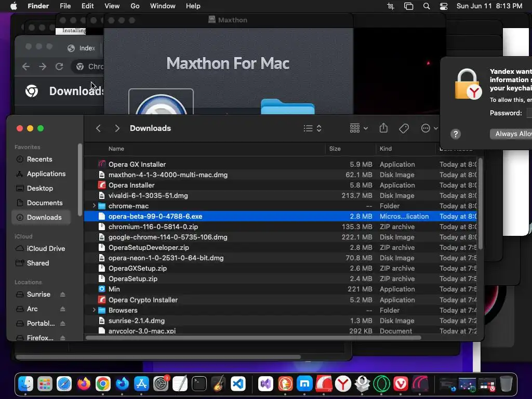Screen dimensions: 532x399
Task: Click the Finder window vertical scrollbar
Action: [480, 204]
